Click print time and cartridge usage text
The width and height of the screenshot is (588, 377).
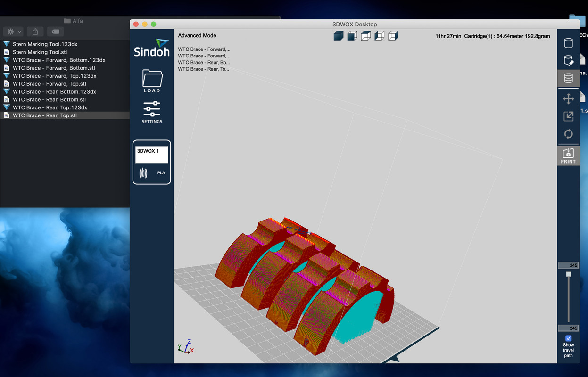pos(493,36)
